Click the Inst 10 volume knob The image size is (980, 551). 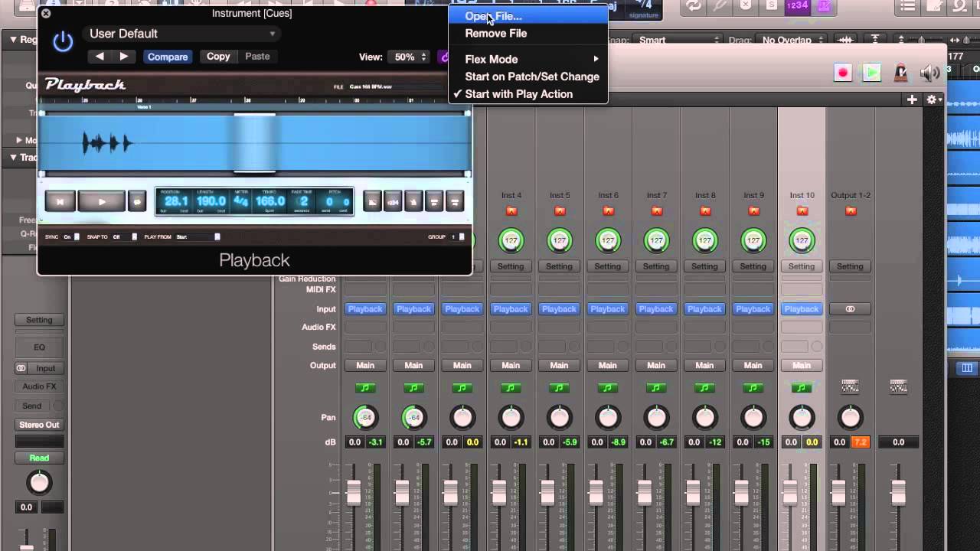tap(802, 240)
